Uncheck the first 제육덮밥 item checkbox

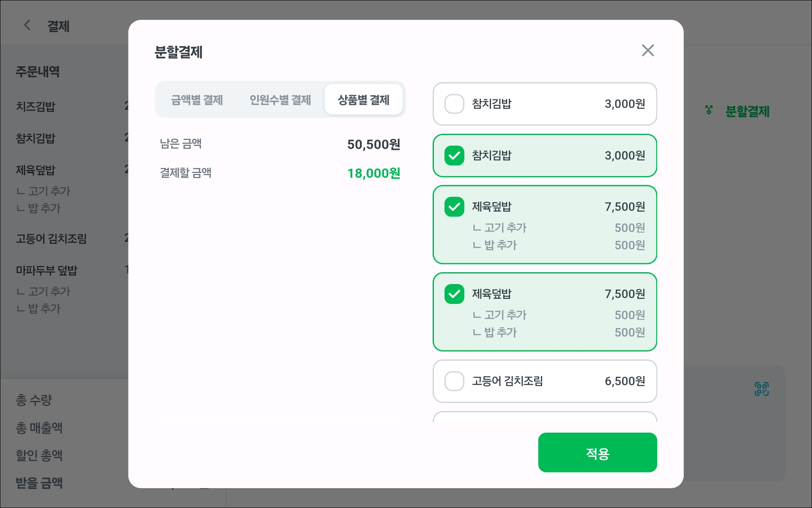coord(454,207)
